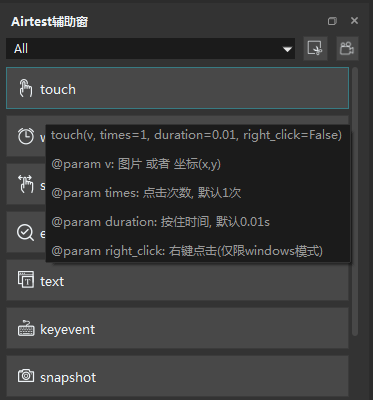Screen dimensions: 373x400
Task: Expand the dropdown arrow next to All
Action: [287, 49]
